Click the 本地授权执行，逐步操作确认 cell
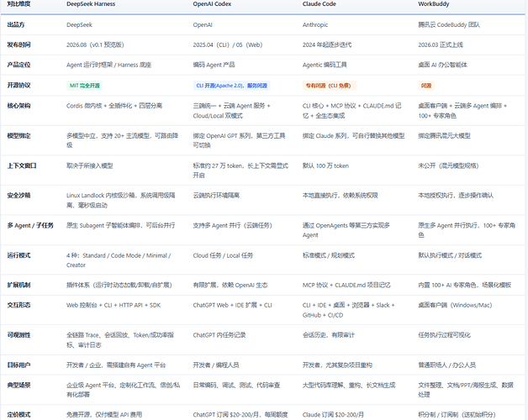Viewport: 528px width, 420px height. tap(456, 195)
